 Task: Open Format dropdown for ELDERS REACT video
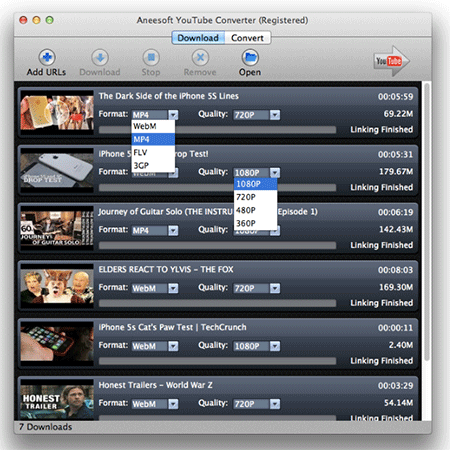pyautogui.click(x=155, y=288)
